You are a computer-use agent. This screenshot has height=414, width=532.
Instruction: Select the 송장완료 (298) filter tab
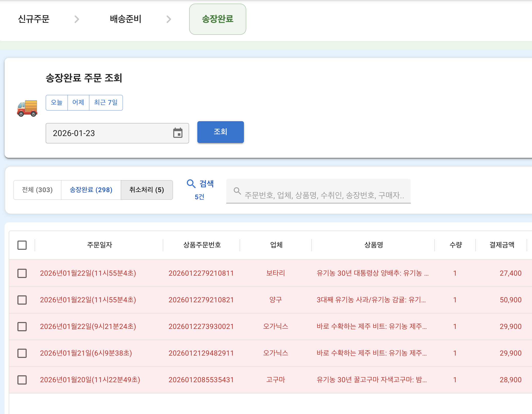point(91,190)
